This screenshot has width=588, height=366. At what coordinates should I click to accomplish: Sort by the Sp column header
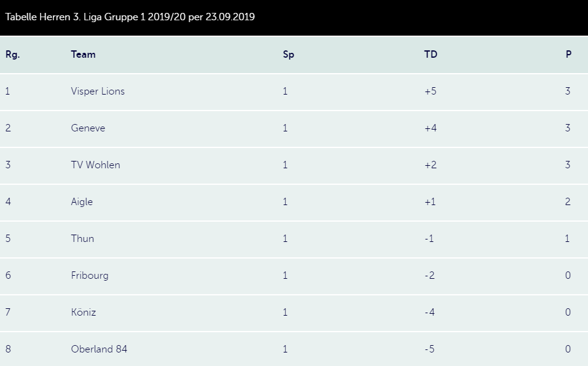click(x=288, y=55)
